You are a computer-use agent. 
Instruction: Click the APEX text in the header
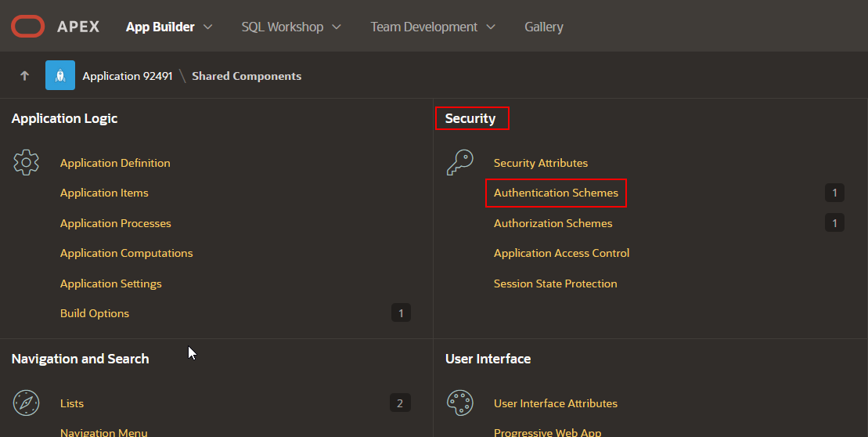pyautogui.click(x=78, y=27)
